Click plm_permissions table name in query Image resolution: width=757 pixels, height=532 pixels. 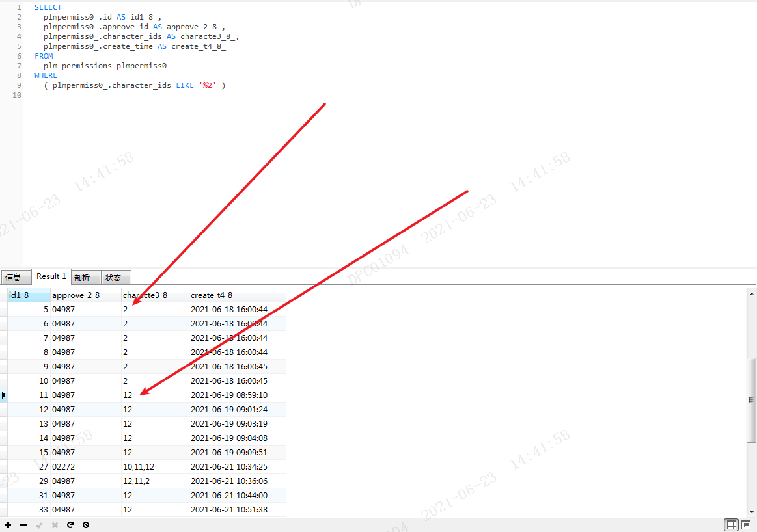click(x=77, y=66)
